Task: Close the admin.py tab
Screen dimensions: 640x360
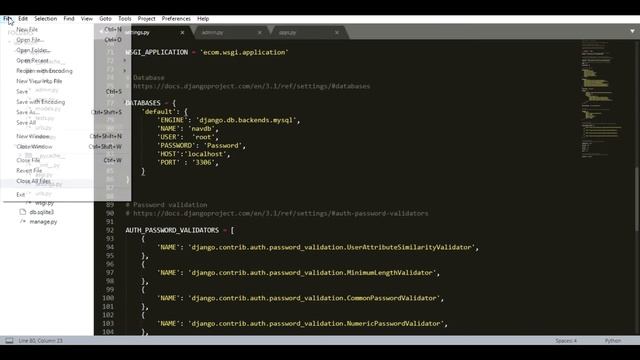Action: coord(260,32)
